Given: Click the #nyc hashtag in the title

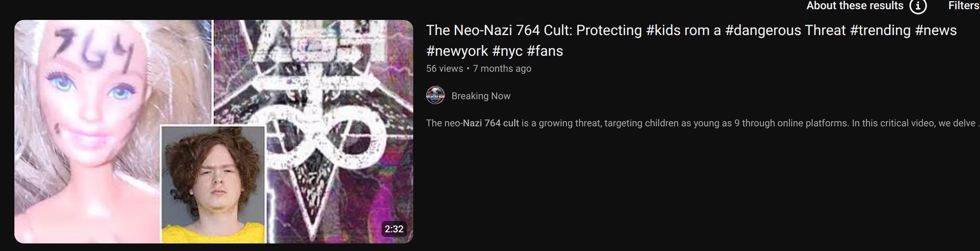Looking at the screenshot, I should click(507, 51).
